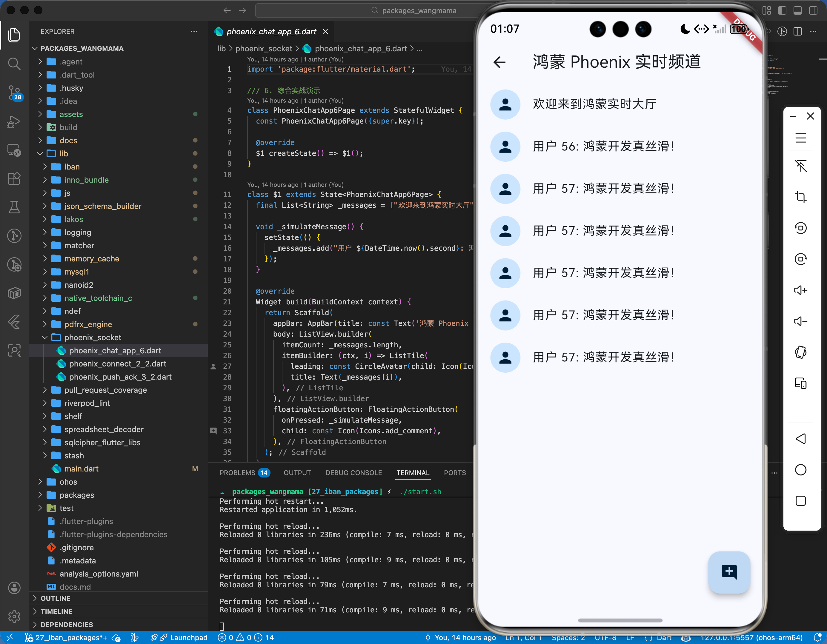Open phoenix_connect_2_2.dart file

[x=117, y=364]
